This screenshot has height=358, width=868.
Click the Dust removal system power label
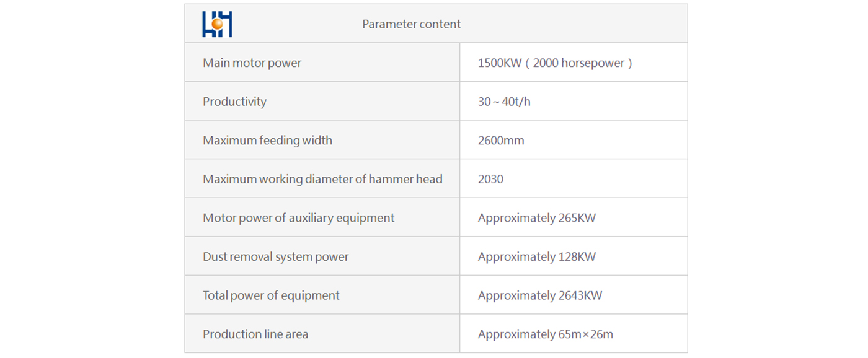(275, 256)
